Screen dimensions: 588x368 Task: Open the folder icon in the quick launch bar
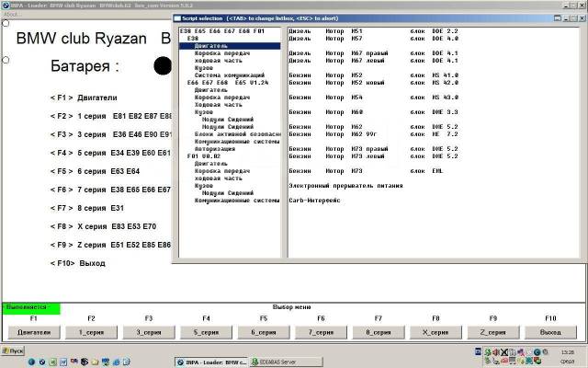tap(95, 362)
